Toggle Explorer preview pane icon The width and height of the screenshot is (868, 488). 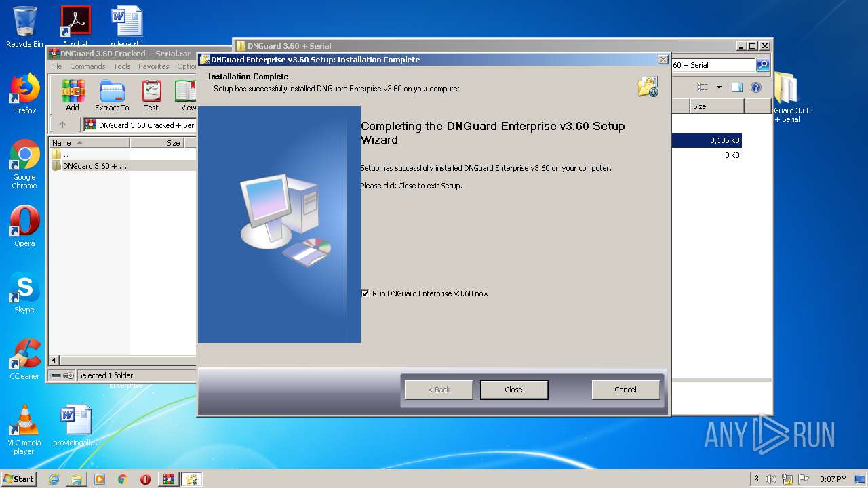pos(737,87)
